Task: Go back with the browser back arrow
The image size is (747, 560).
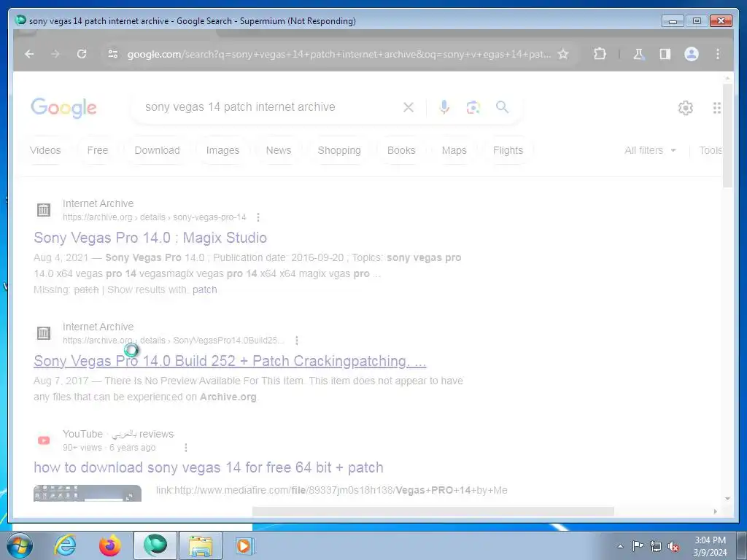Action: point(29,54)
